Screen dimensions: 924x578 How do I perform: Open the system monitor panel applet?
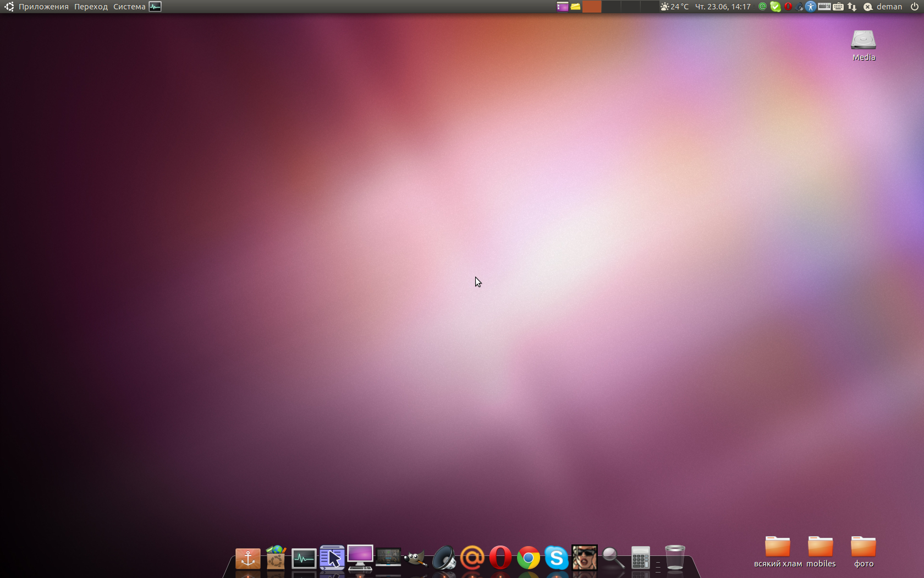155,7
